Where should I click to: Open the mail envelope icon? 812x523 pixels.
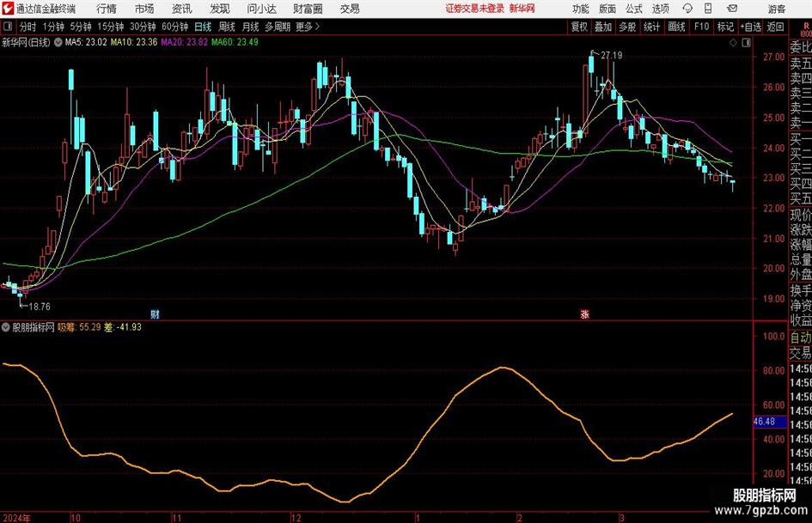tap(732, 9)
